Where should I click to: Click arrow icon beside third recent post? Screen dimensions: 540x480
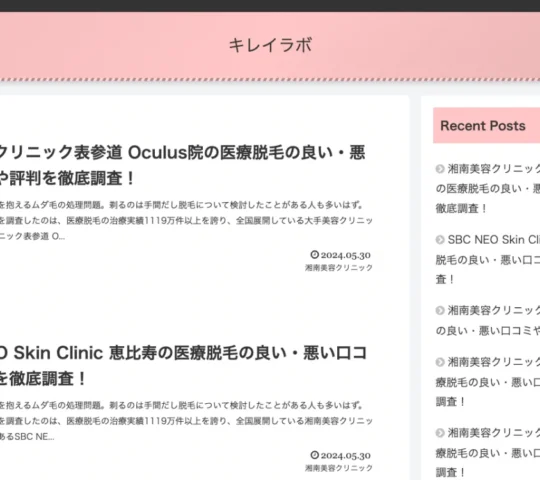point(440,310)
